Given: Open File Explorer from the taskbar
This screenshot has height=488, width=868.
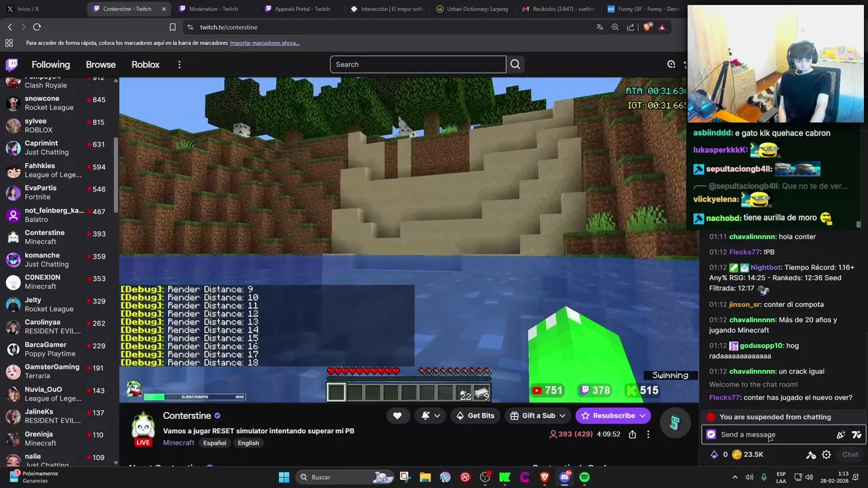Looking at the screenshot, I should pyautogui.click(x=425, y=477).
